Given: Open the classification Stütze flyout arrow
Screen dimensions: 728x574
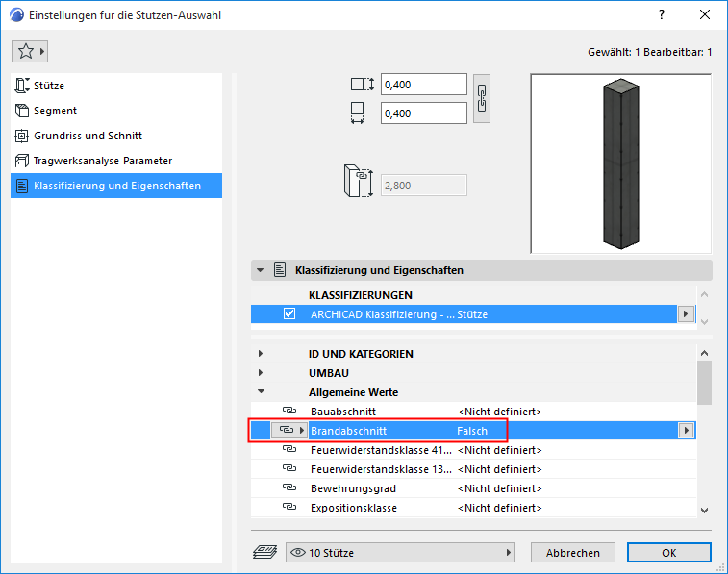Looking at the screenshot, I should pos(686,314).
